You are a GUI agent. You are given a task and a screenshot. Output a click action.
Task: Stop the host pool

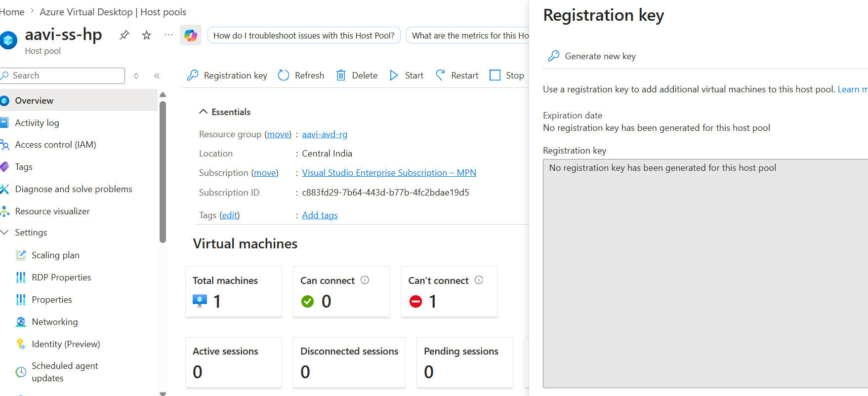(507, 75)
